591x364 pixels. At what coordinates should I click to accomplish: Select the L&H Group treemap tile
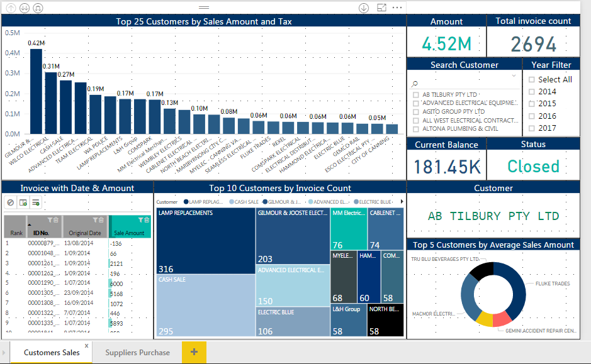[349, 320]
